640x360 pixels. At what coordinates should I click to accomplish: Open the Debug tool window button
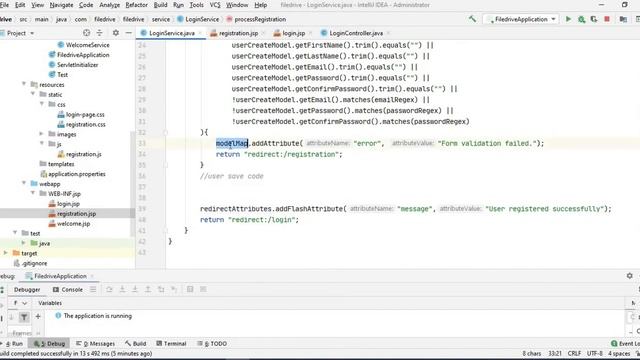(49, 344)
